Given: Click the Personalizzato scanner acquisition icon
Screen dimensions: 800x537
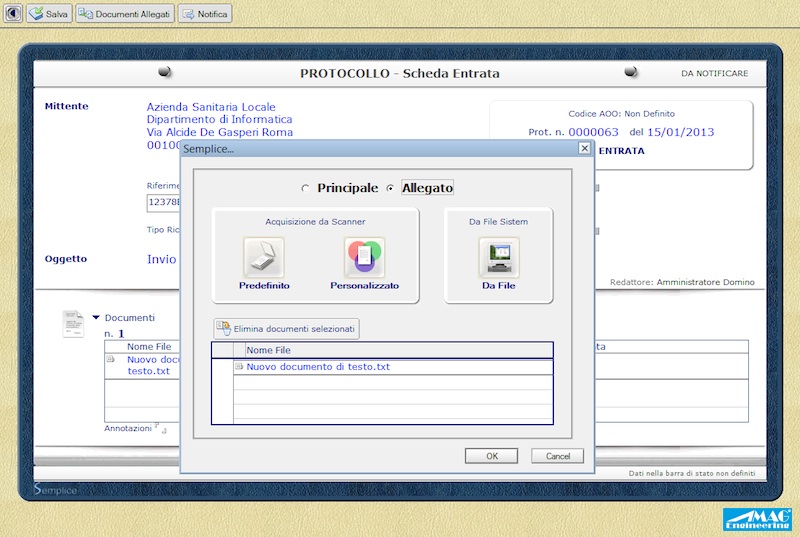Looking at the screenshot, I should click(x=364, y=258).
